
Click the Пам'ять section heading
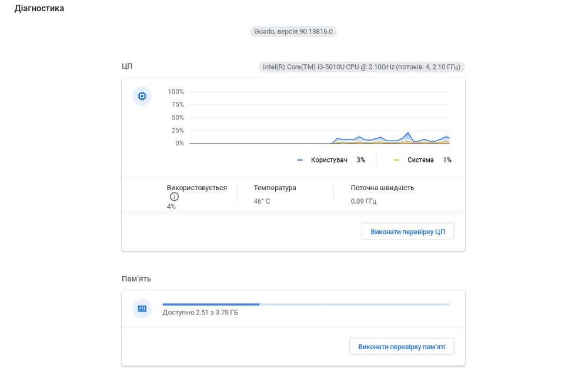(x=136, y=278)
